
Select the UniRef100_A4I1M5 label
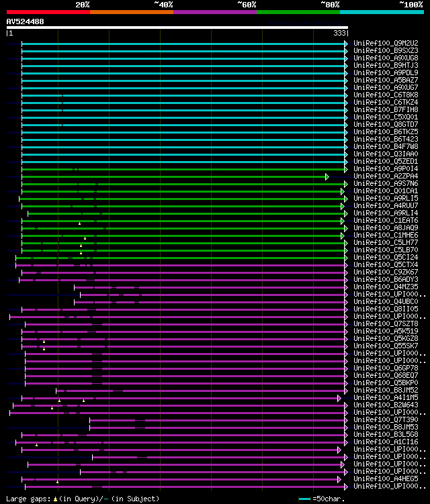[x=386, y=398]
